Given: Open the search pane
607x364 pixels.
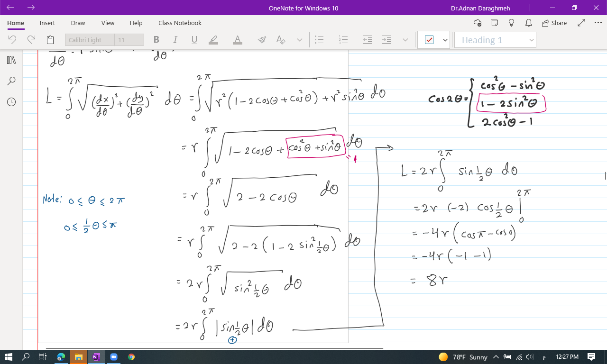Looking at the screenshot, I should (x=11, y=81).
